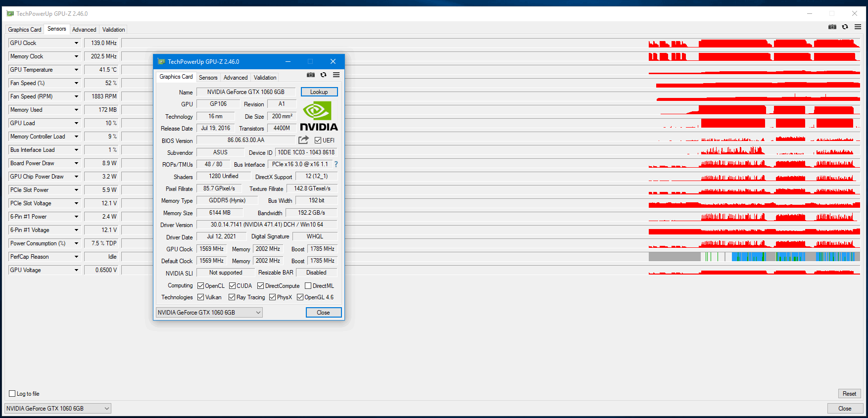
Task: Click GPU-Z icon in dialog title bar
Action: click(161, 61)
